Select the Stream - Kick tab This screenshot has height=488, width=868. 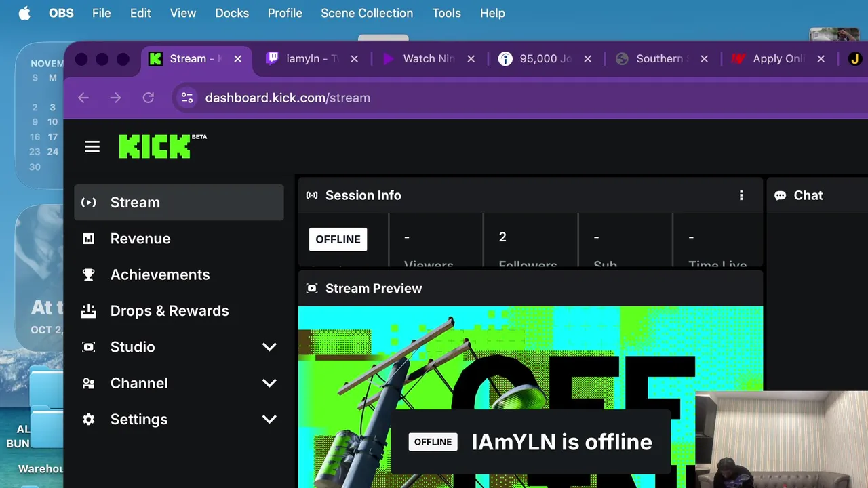195,59
